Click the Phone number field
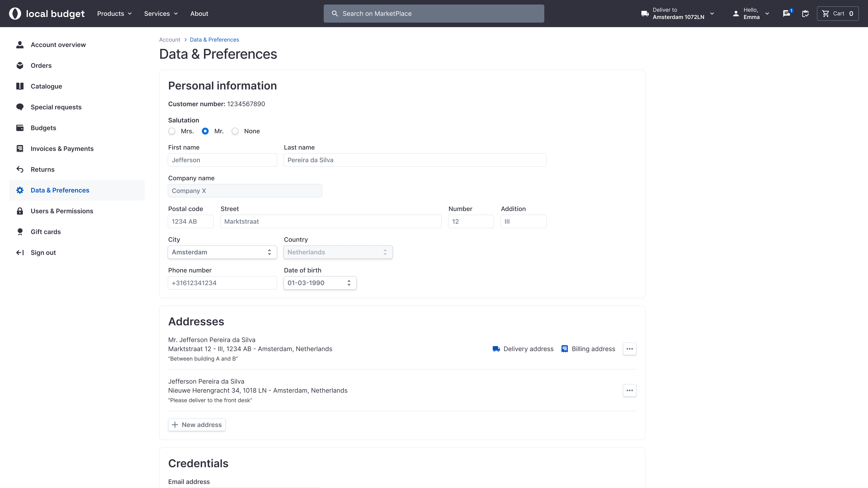Viewport: 868px width, 488px height. coord(222,283)
